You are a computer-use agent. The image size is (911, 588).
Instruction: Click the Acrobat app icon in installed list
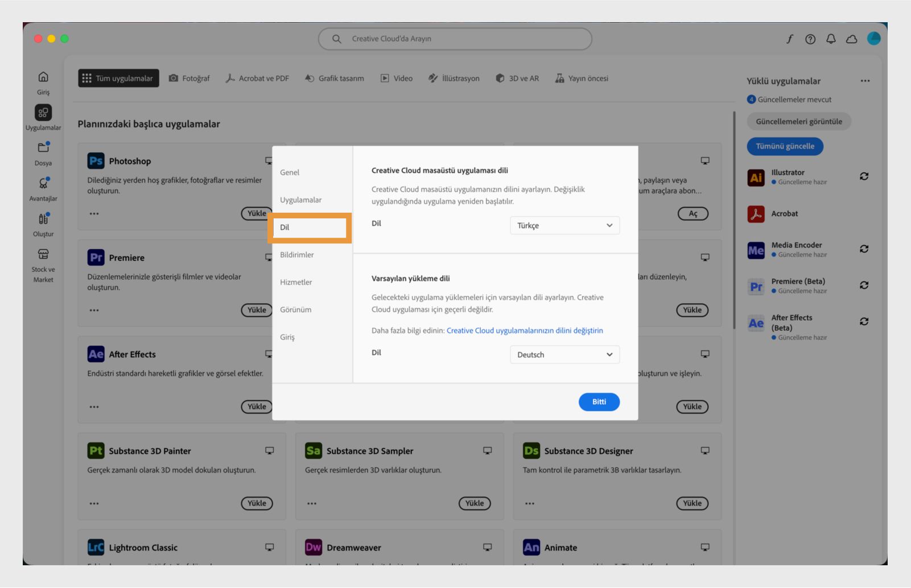click(756, 214)
